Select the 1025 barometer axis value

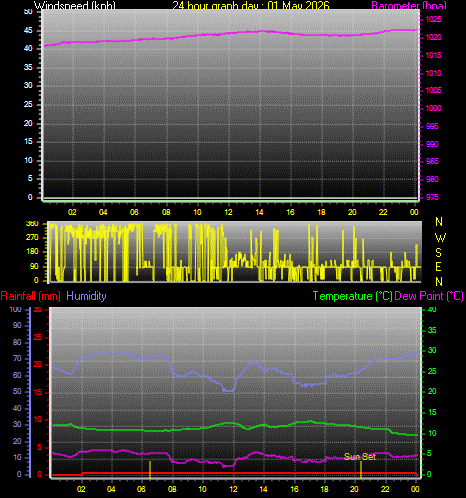click(433, 19)
